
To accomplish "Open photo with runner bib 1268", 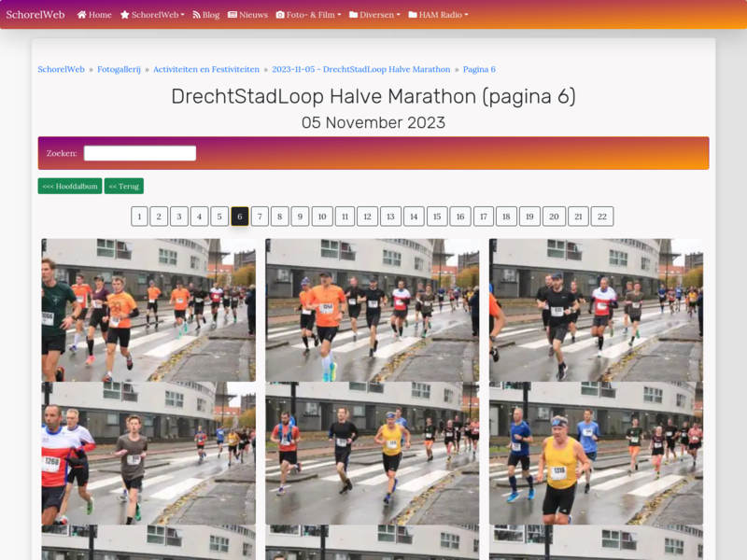I will (148, 454).
